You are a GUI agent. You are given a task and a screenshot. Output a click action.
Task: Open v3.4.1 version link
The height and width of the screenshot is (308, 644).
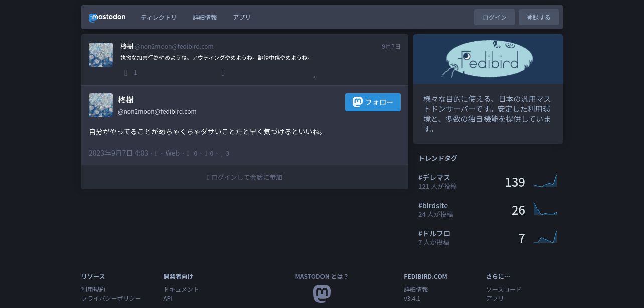412,298
